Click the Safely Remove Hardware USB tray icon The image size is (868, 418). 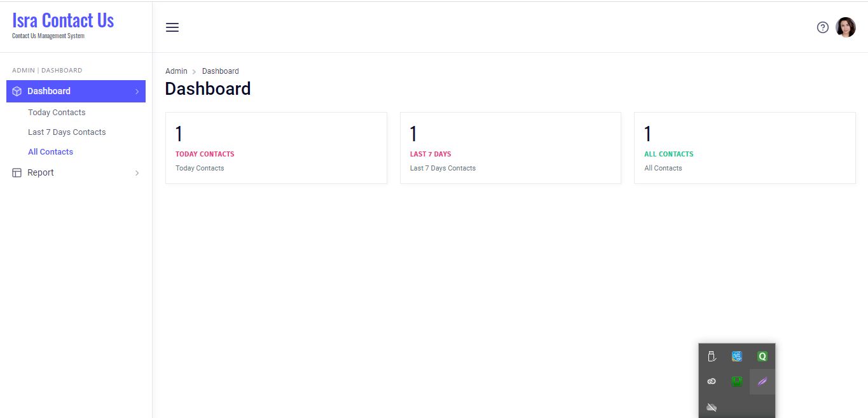pos(712,356)
